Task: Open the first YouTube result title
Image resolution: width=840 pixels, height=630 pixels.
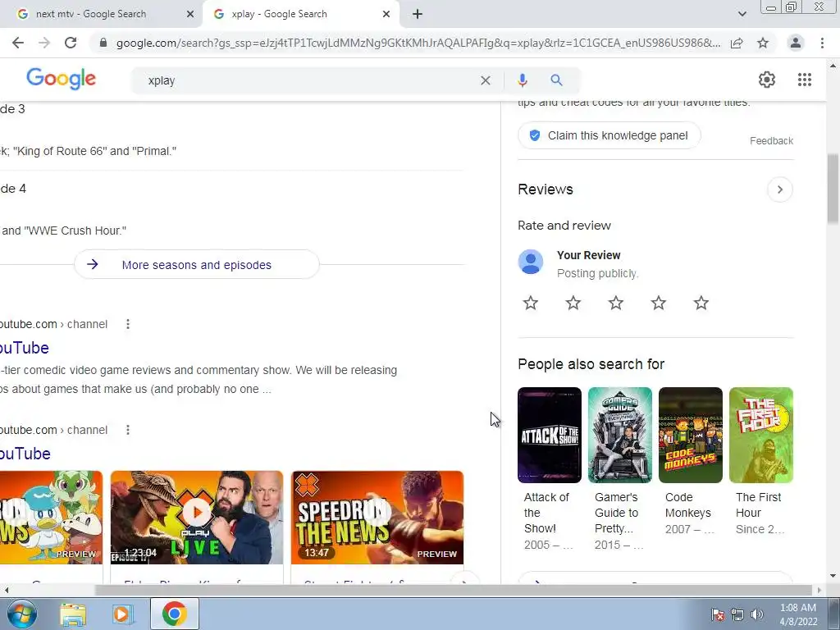Action: 25,348
